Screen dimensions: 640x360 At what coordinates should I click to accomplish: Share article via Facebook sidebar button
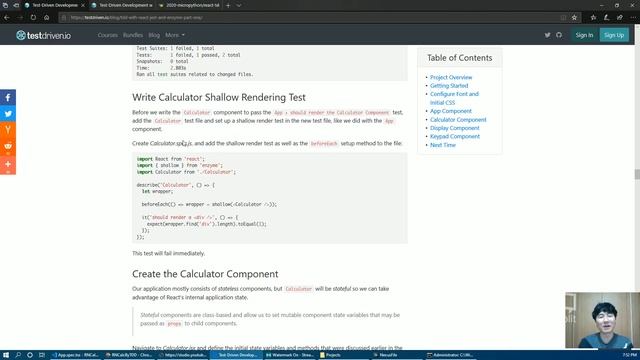point(8,98)
